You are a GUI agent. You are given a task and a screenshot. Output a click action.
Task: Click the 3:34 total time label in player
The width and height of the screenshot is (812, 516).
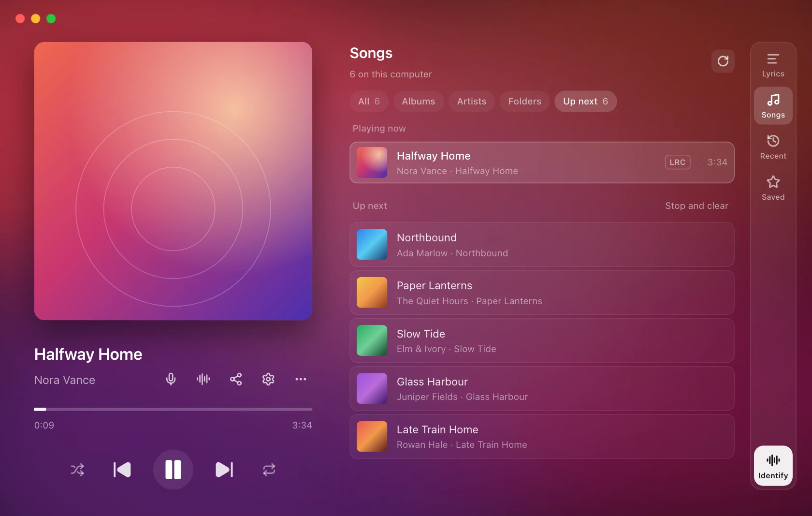[302, 426]
